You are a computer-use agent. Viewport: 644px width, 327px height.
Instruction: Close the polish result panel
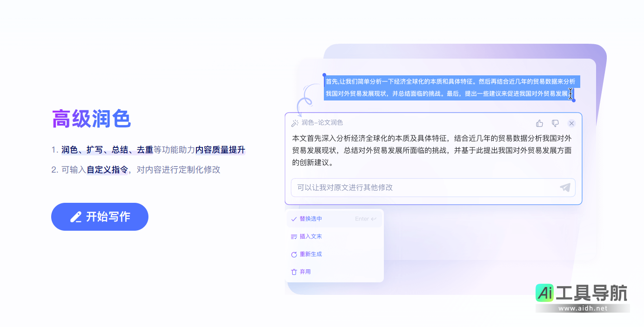pos(571,123)
